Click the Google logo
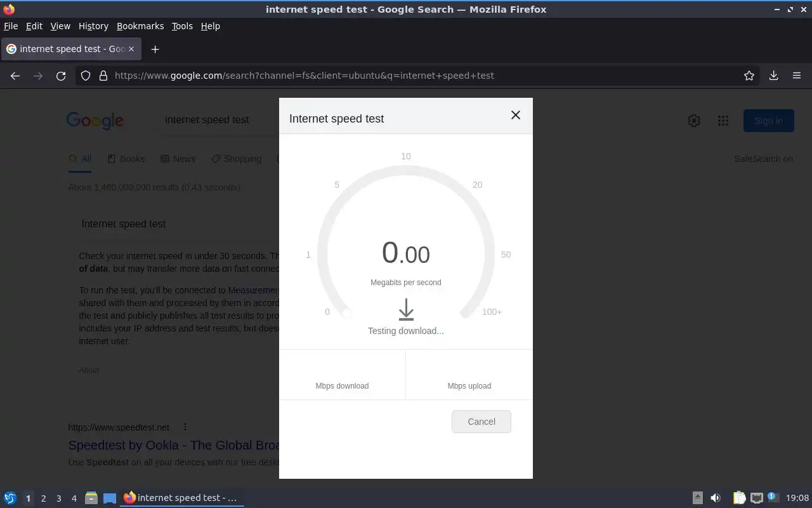Viewport: 812px width, 508px height. pyautogui.click(x=95, y=121)
